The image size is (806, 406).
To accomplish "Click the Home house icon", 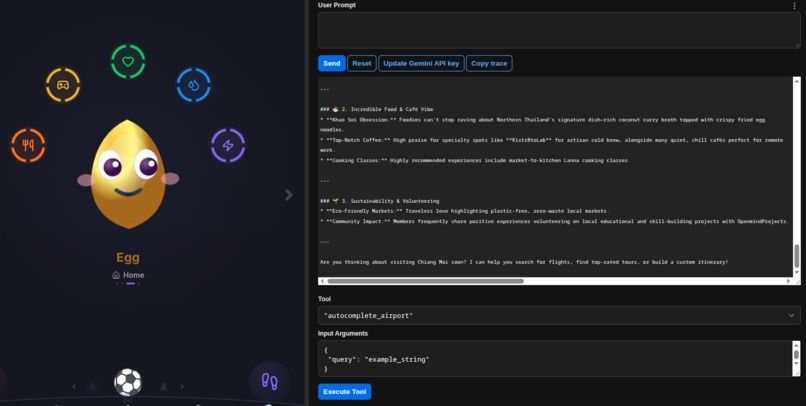I will (116, 275).
